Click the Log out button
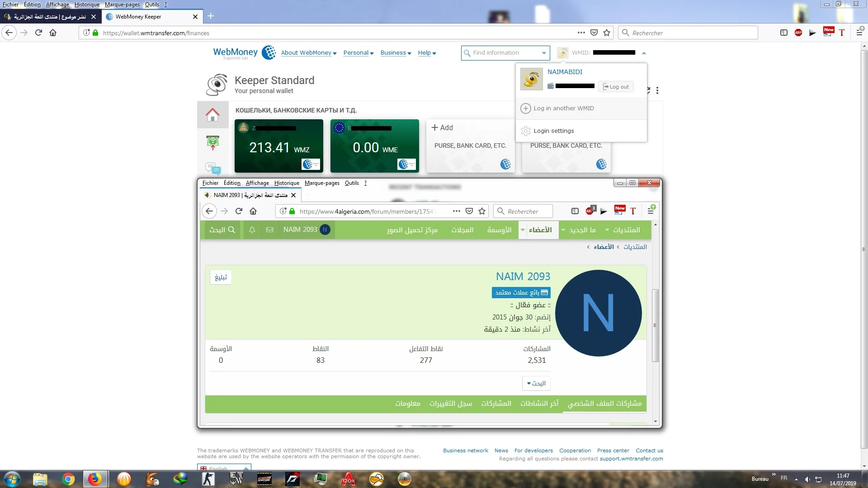The height and width of the screenshot is (488, 868). [616, 87]
